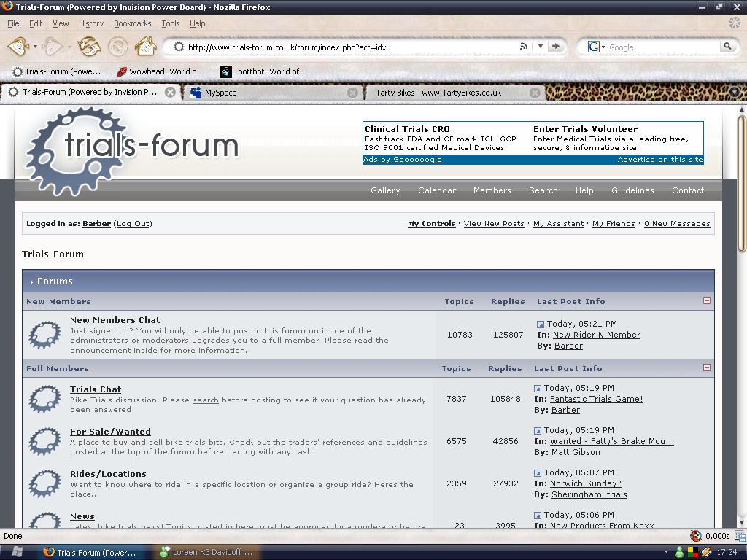
Task: Click the RSS feed icon in address bar
Action: click(524, 47)
